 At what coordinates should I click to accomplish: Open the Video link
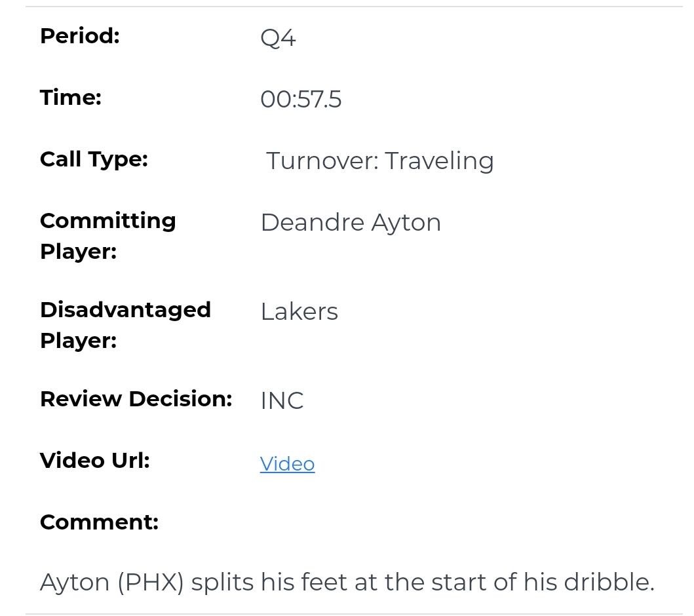[287, 464]
